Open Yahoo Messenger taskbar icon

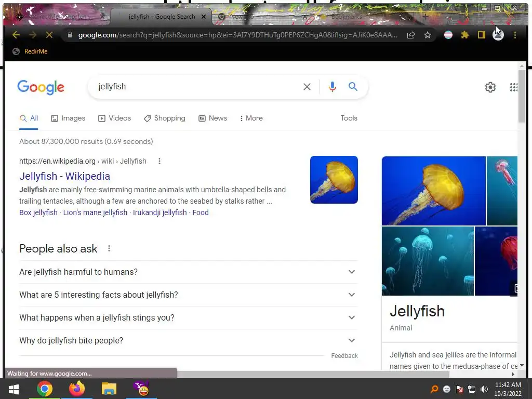click(141, 389)
